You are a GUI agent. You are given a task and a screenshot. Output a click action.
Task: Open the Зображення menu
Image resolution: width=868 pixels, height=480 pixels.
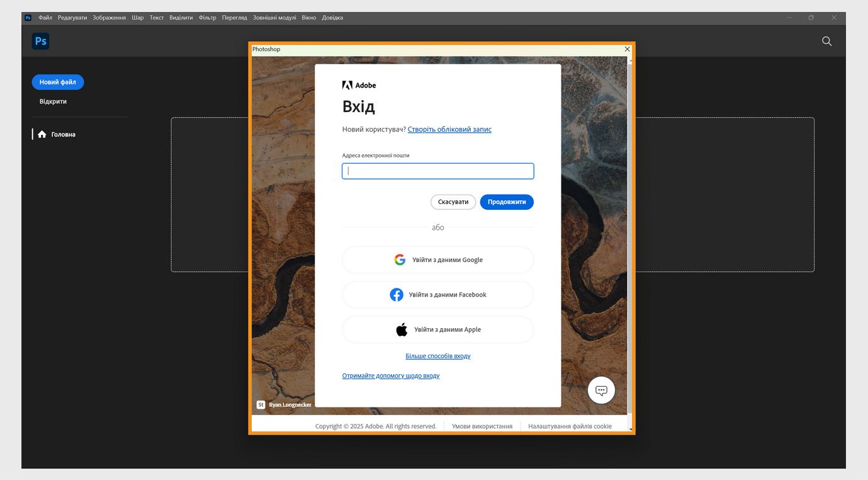point(109,18)
